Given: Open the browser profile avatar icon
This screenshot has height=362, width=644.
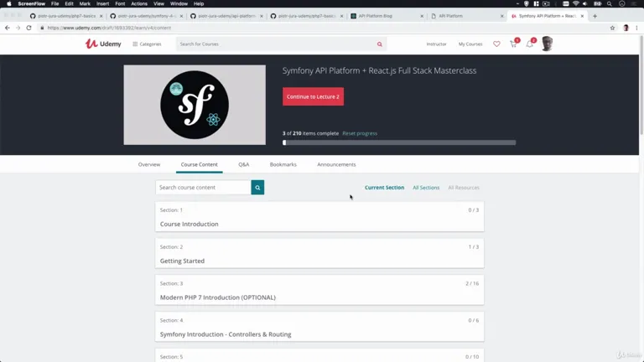Looking at the screenshot, I should pos(626,28).
